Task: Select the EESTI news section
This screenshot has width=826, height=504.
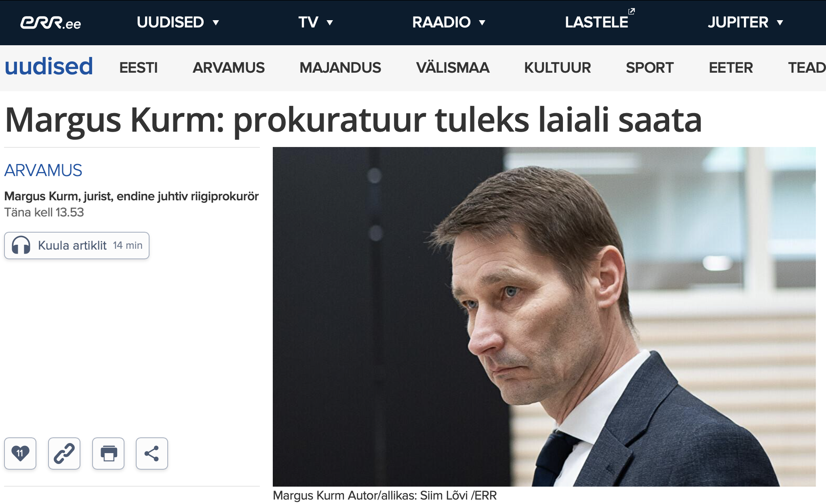Action: [138, 67]
